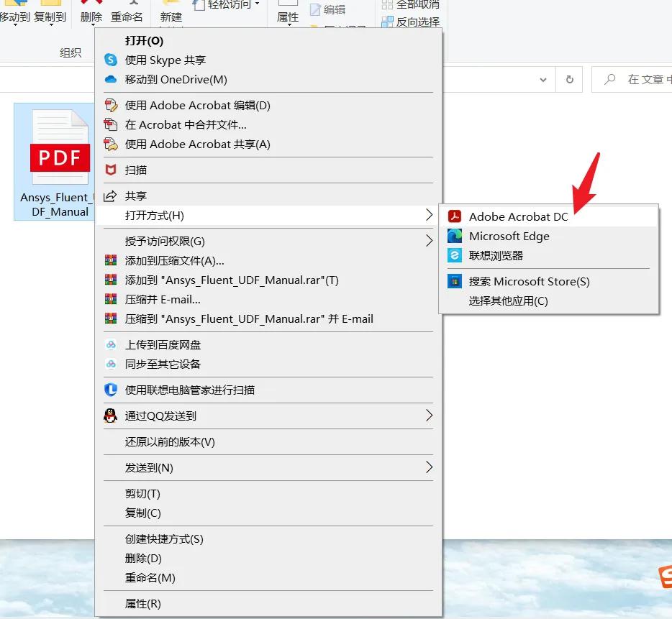Expand the 授予访问权限(G) submenu arrow

coord(429,241)
